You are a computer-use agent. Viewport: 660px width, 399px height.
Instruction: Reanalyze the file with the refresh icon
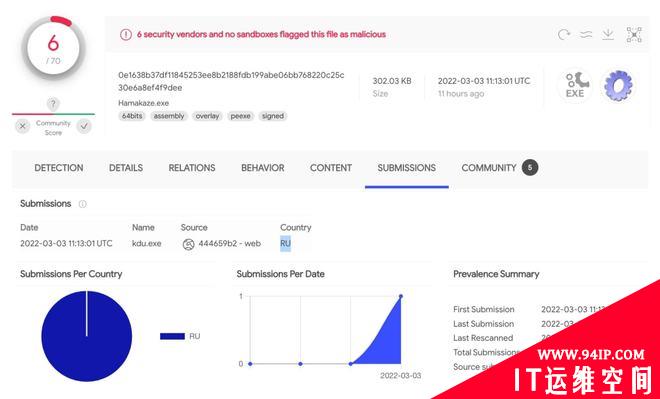(x=564, y=34)
